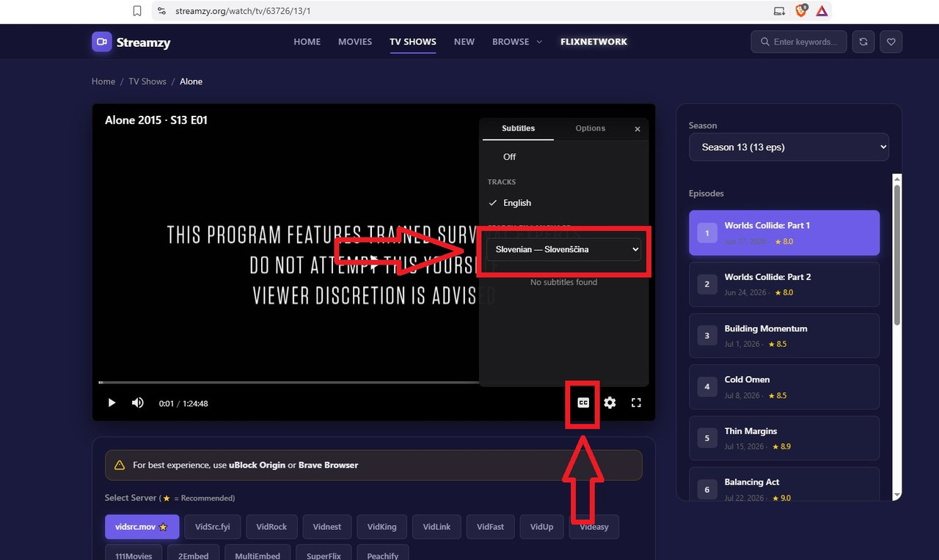The width and height of the screenshot is (939, 560).
Task: Choose the SuperFlix server
Action: (x=324, y=553)
